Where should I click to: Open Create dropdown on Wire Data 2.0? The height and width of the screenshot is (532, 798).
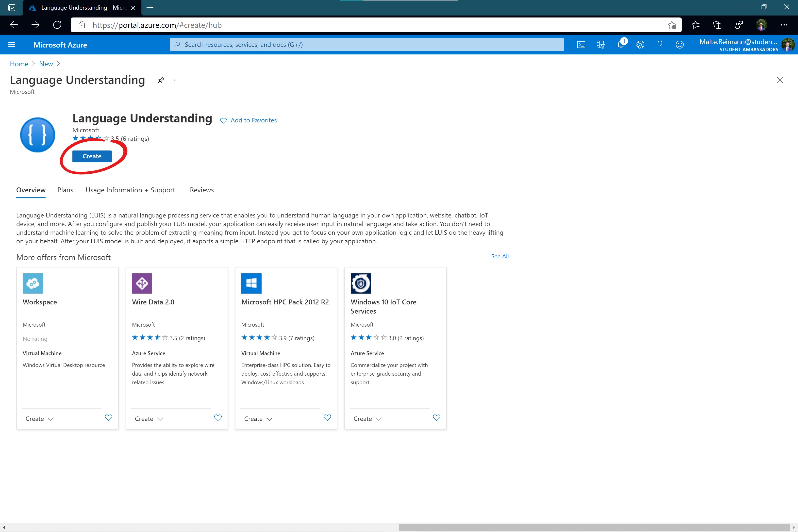[x=149, y=419]
